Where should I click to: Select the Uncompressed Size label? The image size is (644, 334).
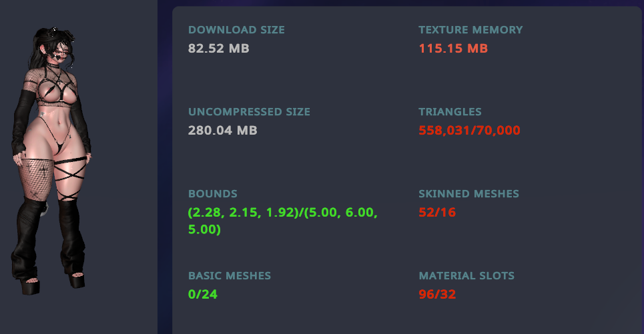click(250, 112)
